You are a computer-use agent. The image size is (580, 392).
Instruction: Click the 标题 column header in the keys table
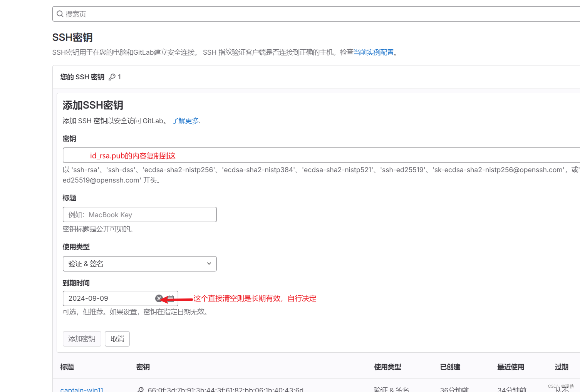[67, 367]
